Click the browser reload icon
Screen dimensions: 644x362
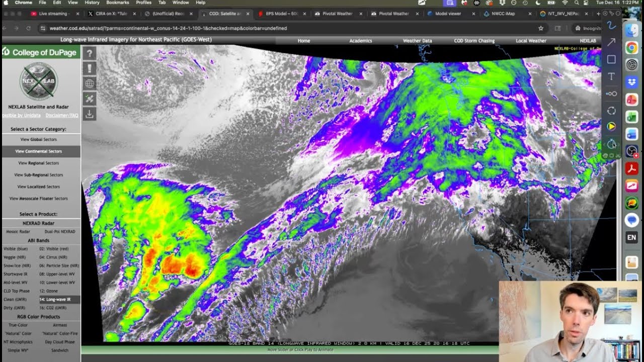pyautogui.click(x=29, y=28)
